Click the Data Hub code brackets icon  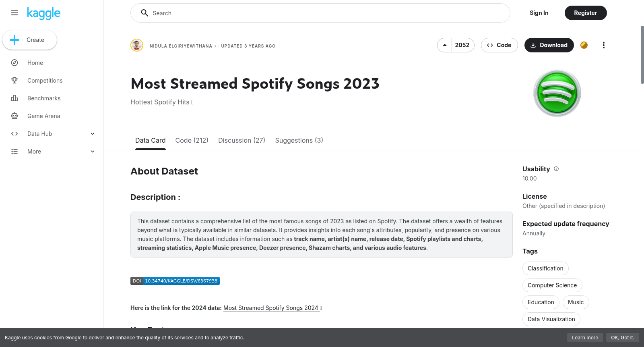(x=14, y=134)
